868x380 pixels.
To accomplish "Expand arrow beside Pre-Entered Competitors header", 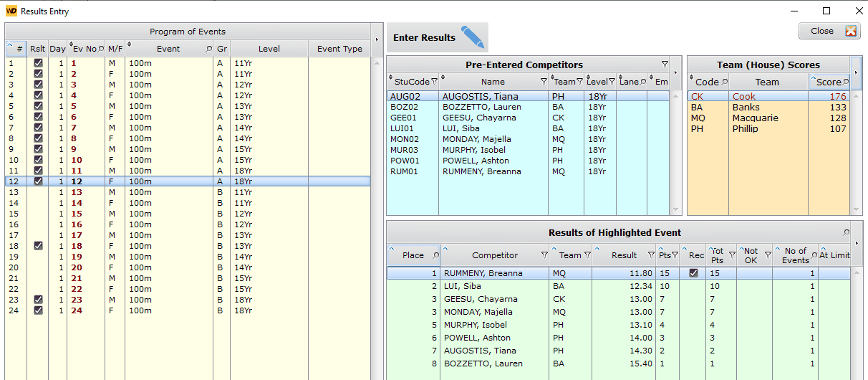I will 677,73.
